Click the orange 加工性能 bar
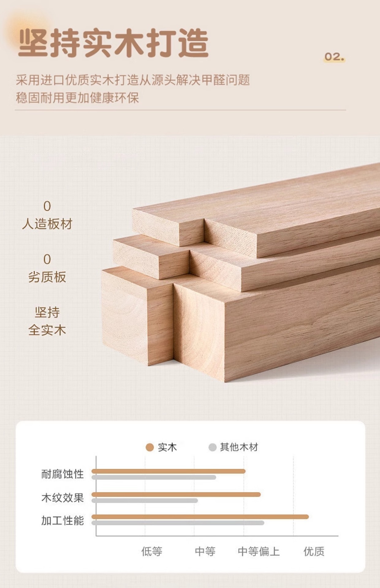The width and height of the screenshot is (380, 588). (200, 517)
